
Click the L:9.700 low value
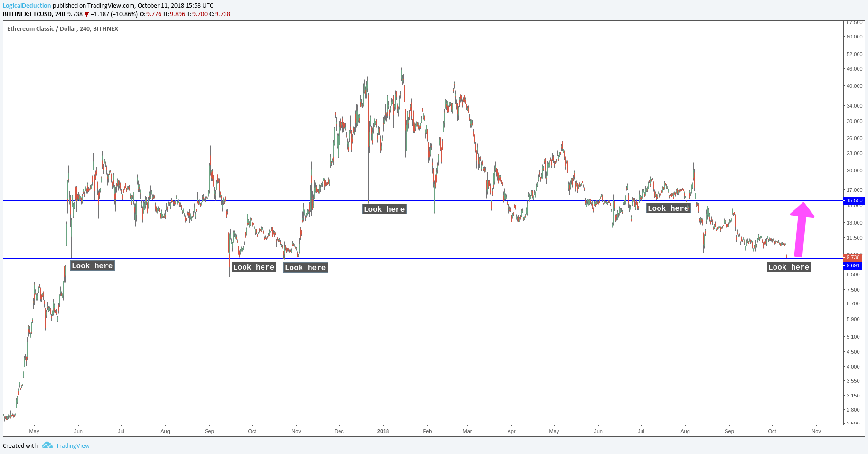point(197,14)
